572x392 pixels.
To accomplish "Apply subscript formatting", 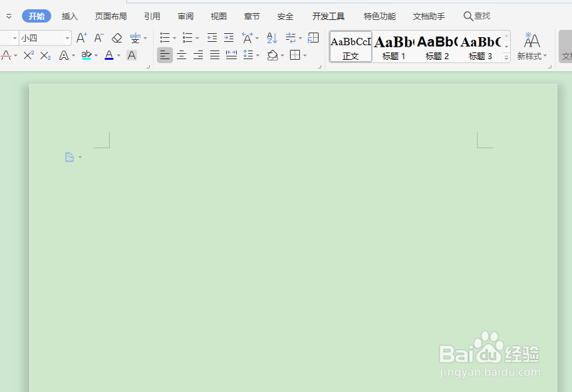I will click(46, 55).
